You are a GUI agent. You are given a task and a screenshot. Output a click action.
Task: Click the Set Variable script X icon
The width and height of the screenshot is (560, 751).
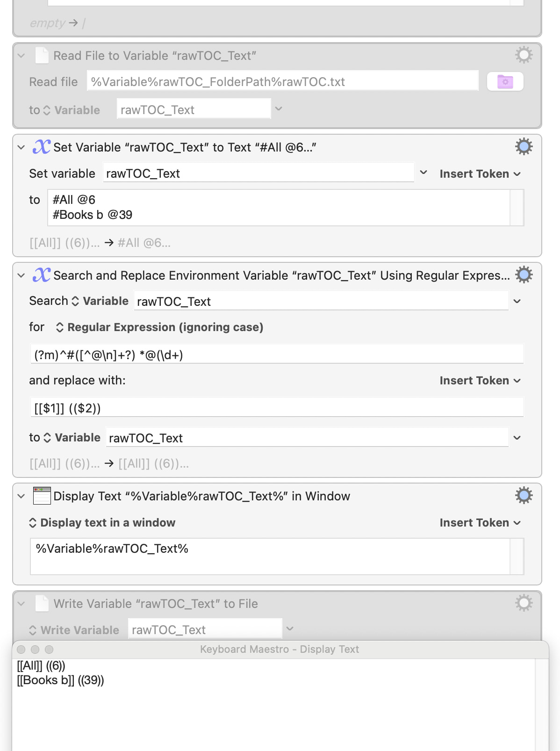click(41, 147)
